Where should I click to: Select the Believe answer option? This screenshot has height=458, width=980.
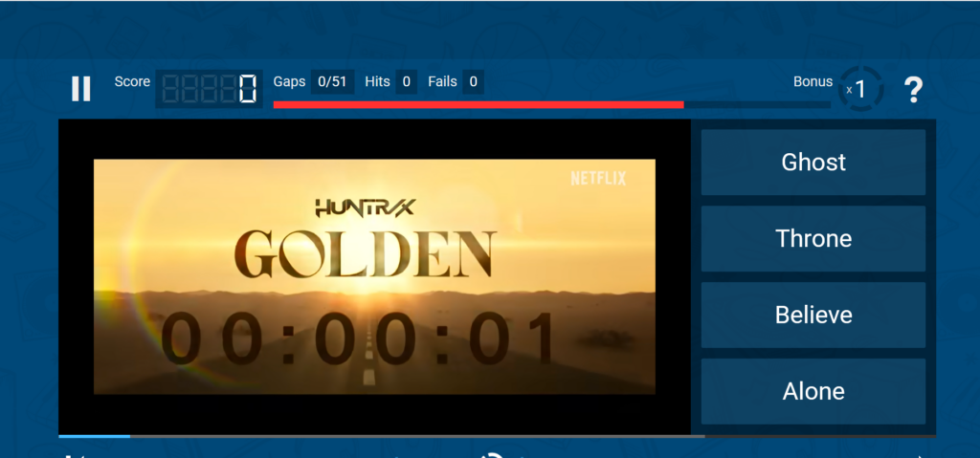[813, 316]
